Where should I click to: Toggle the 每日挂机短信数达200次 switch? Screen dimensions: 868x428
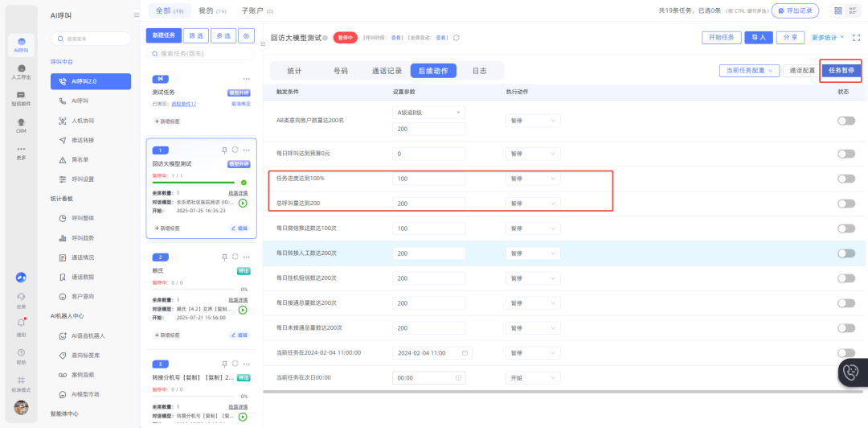coord(845,278)
